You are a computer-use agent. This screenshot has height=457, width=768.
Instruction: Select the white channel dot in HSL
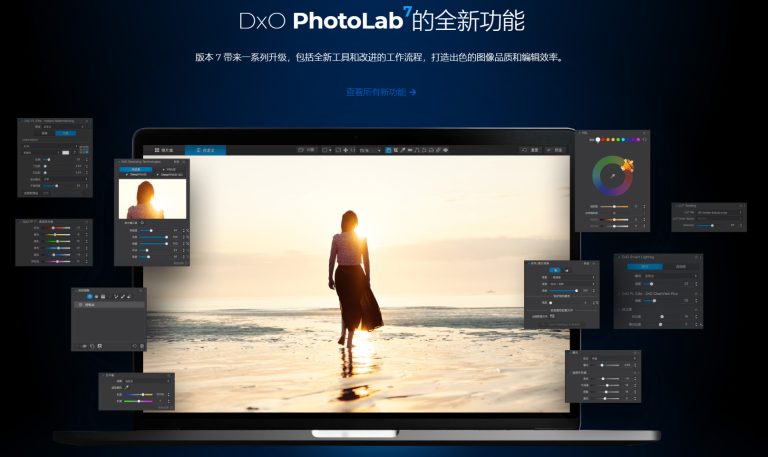pyautogui.click(x=598, y=140)
